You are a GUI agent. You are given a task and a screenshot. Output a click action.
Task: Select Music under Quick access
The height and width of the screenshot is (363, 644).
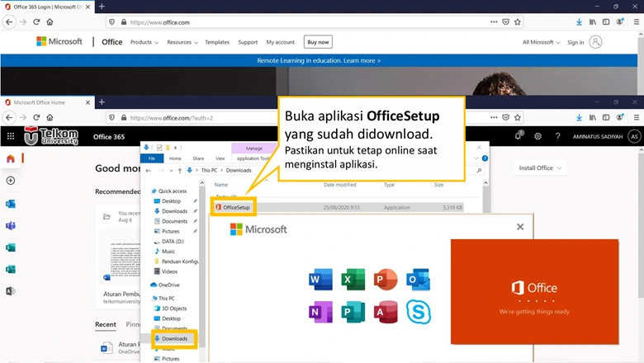[168, 251]
